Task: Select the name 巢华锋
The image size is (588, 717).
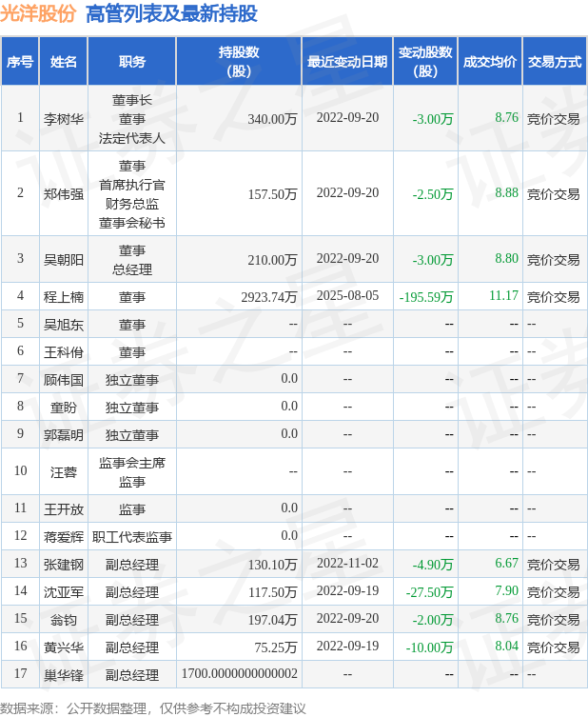Action: pyautogui.click(x=64, y=675)
